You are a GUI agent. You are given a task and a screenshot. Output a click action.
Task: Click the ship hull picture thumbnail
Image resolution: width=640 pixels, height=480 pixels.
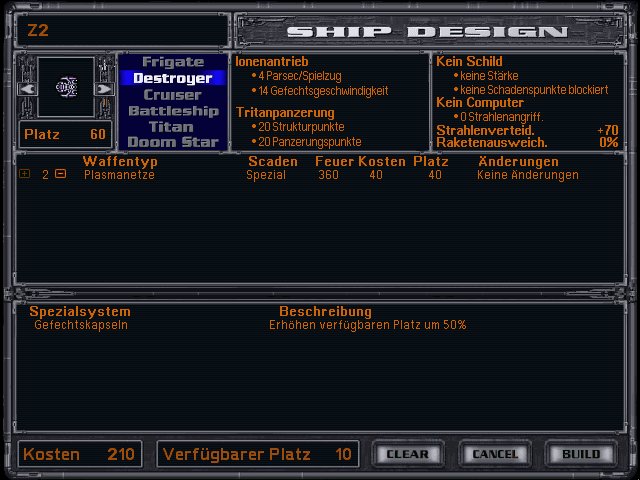click(x=65, y=88)
